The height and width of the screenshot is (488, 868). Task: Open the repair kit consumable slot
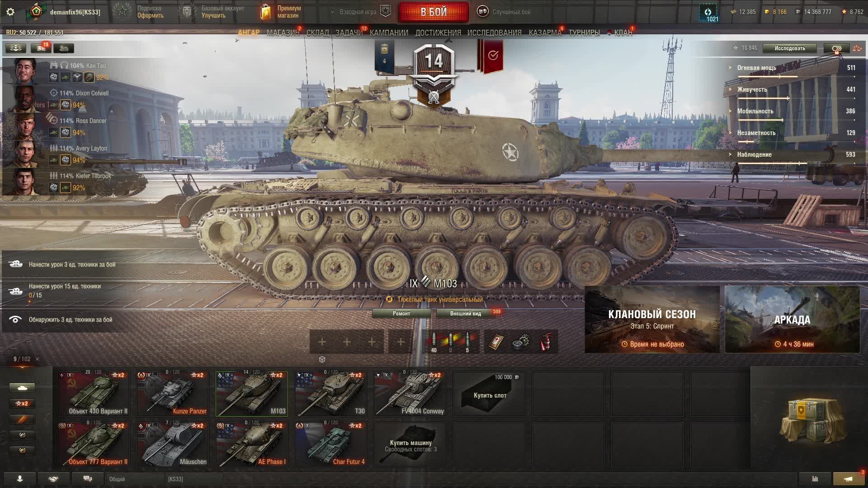[521, 342]
